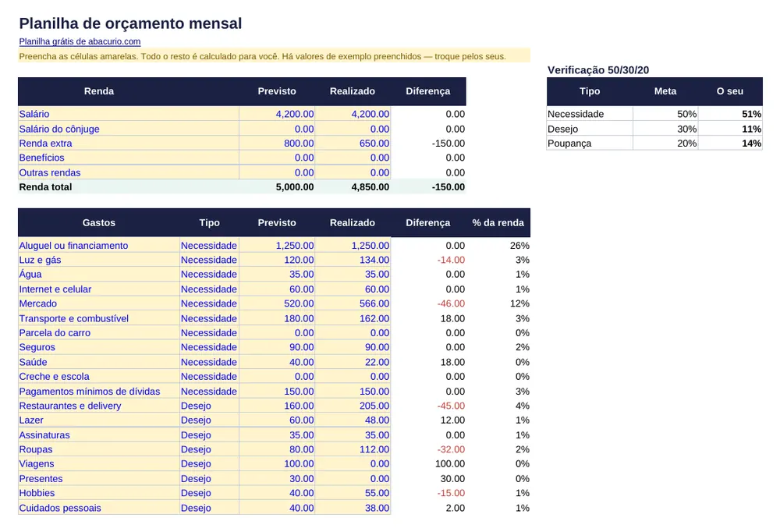Image resolution: width=780 pixels, height=532 pixels.
Task: Click the Renda total Realizado value 4,850.00
Action: (x=370, y=187)
